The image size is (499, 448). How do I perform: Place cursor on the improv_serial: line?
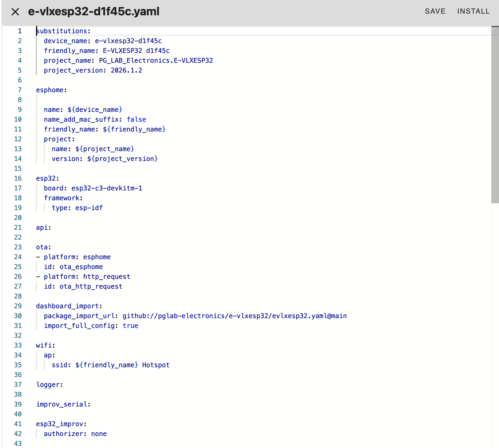tap(63, 404)
